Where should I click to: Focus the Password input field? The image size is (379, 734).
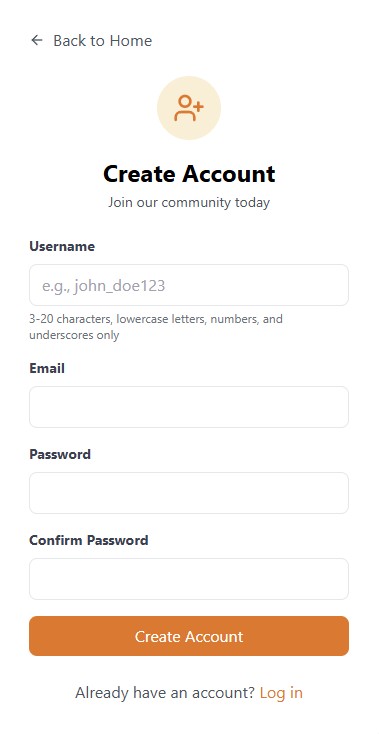(x=189, y=493)
